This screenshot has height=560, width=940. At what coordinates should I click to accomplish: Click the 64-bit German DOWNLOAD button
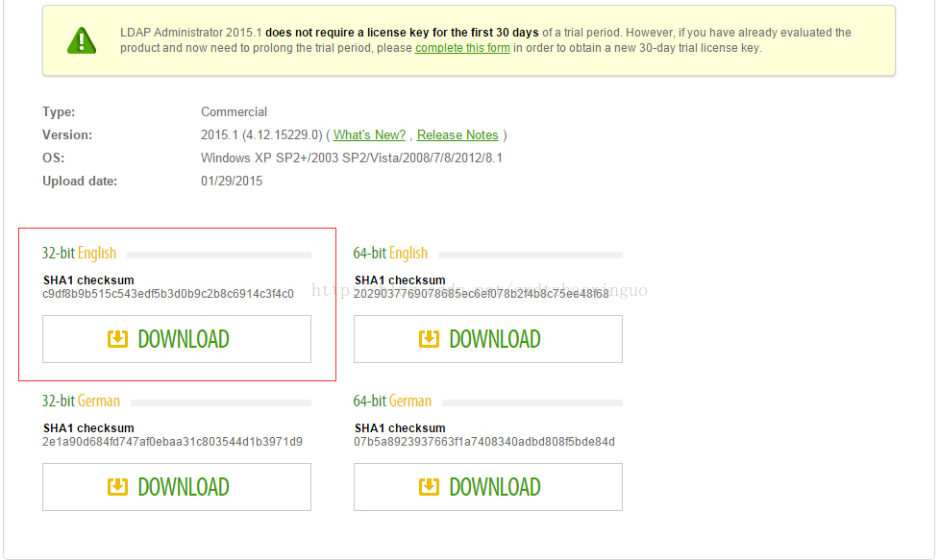coord(488,487)
